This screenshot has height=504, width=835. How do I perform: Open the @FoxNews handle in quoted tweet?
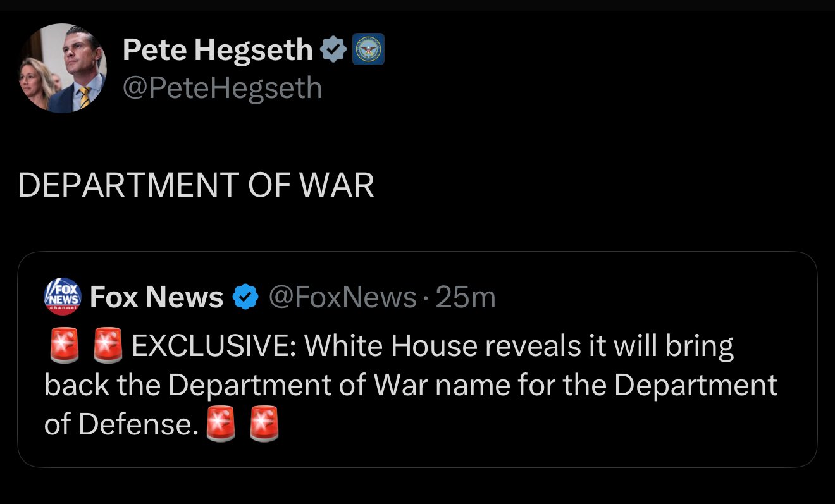342,297
